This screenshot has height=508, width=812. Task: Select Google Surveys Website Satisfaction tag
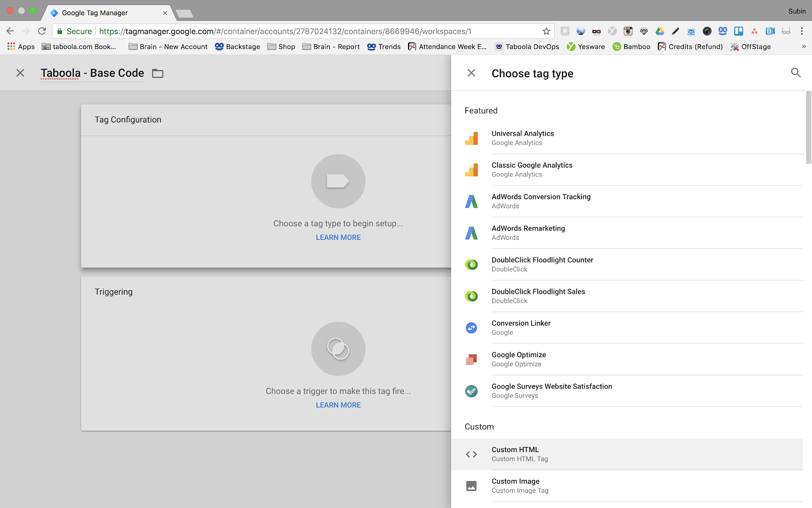(x=627, y=391)
